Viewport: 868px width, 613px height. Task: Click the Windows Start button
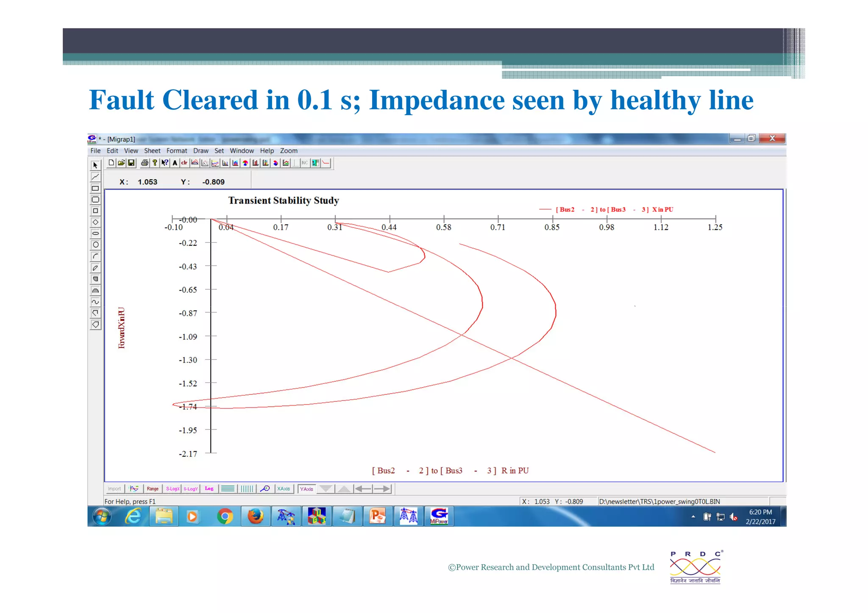tap(102, 516)
